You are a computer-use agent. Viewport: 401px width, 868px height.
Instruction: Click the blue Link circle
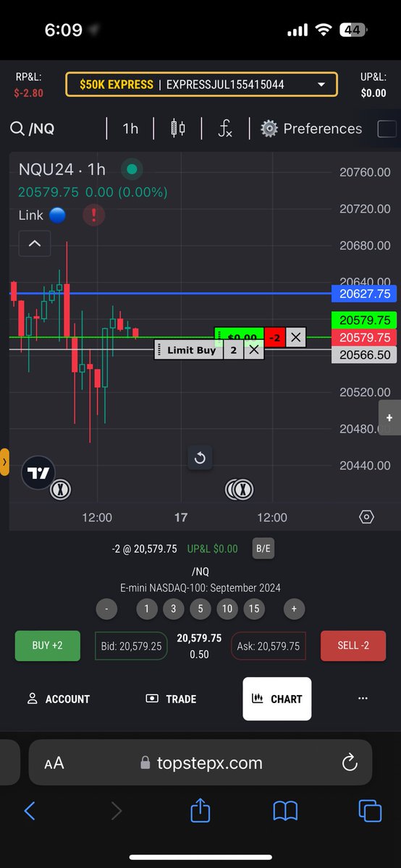(57, 216)
